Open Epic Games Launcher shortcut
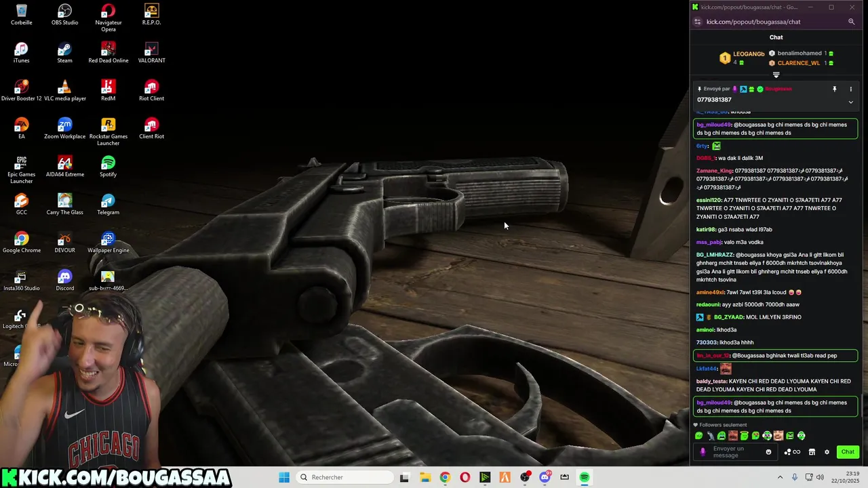 22,169
